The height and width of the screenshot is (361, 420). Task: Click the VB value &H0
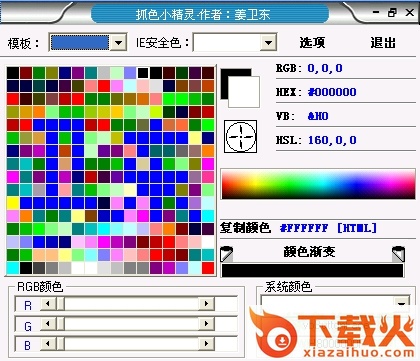pos(318,116)
